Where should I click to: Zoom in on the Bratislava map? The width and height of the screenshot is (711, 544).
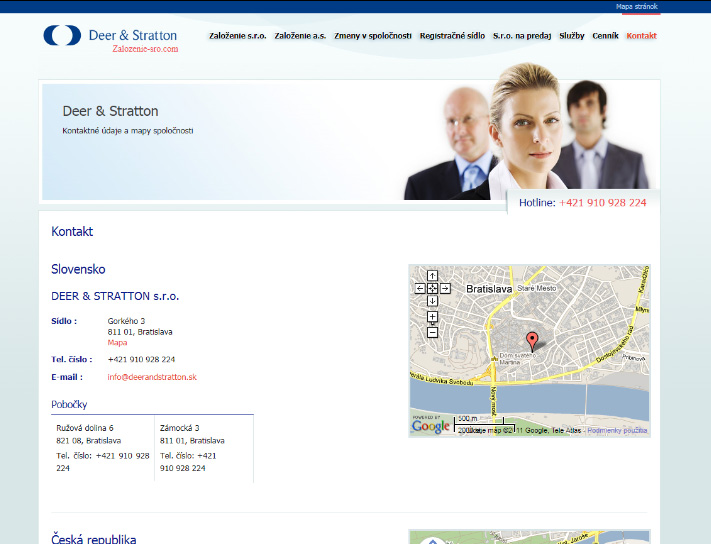click(x=432, y=317)
